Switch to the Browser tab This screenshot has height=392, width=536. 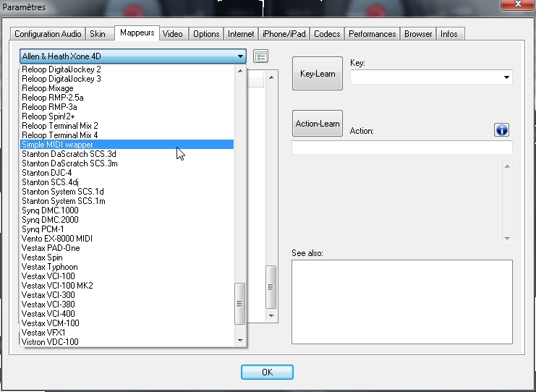(x=418, y=34)
